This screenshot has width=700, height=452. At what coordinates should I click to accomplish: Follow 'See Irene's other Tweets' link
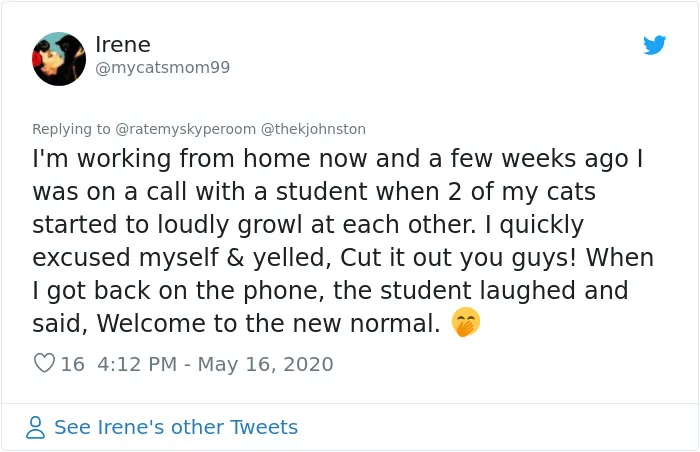[176, 427]
